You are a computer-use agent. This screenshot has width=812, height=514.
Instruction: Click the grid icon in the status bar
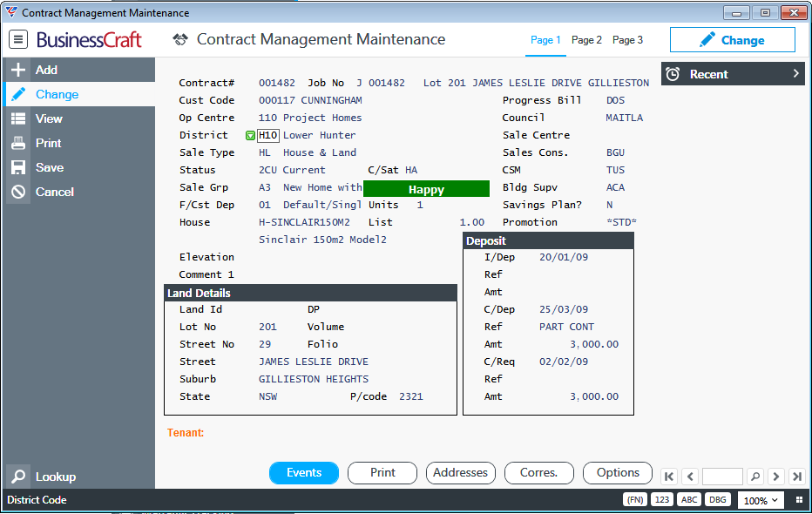(x=799, y=500)
